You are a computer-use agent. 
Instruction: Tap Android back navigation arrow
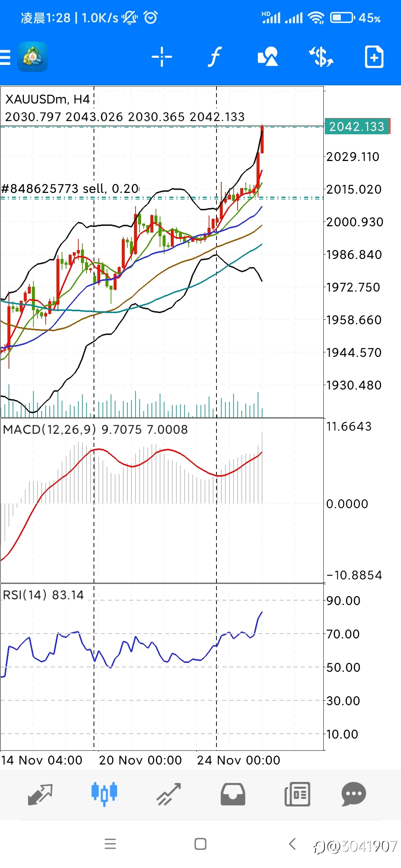(x=293, y=844)
